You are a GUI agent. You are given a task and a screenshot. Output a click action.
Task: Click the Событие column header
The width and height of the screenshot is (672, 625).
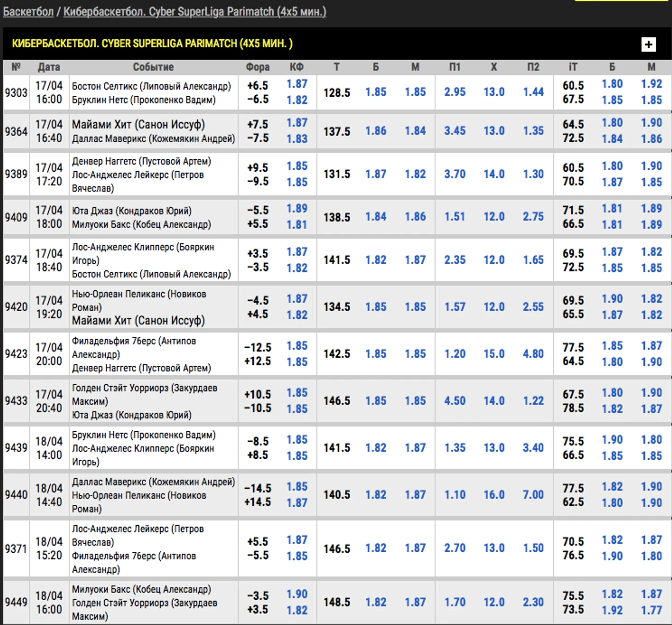coord(153,67)
